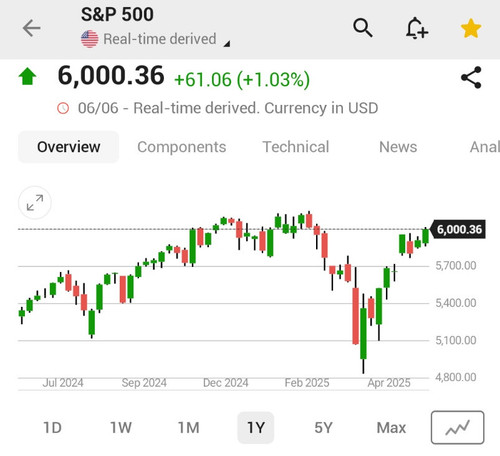Click the green up-arrow price indicator
The image size is (500, 456).
pos(27,76)
